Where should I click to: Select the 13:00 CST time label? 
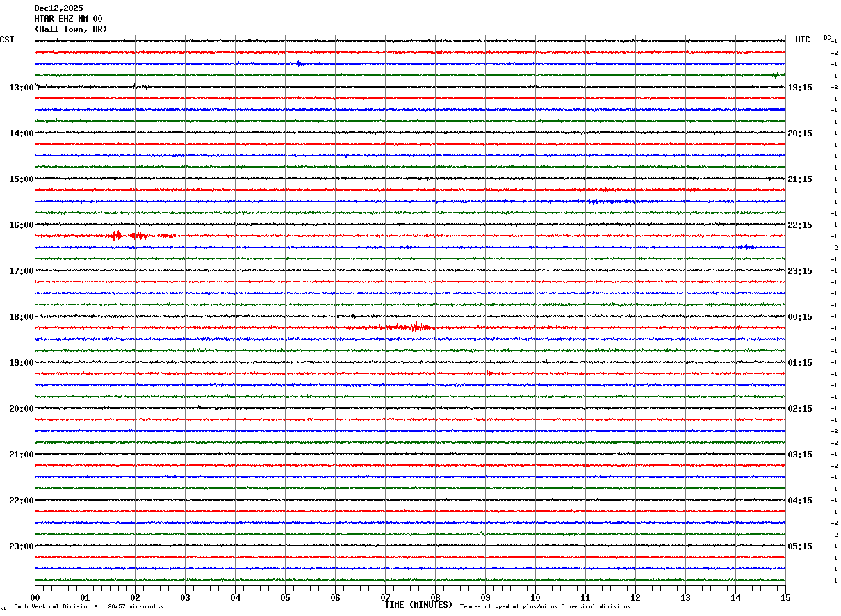(x=22, y=88)
